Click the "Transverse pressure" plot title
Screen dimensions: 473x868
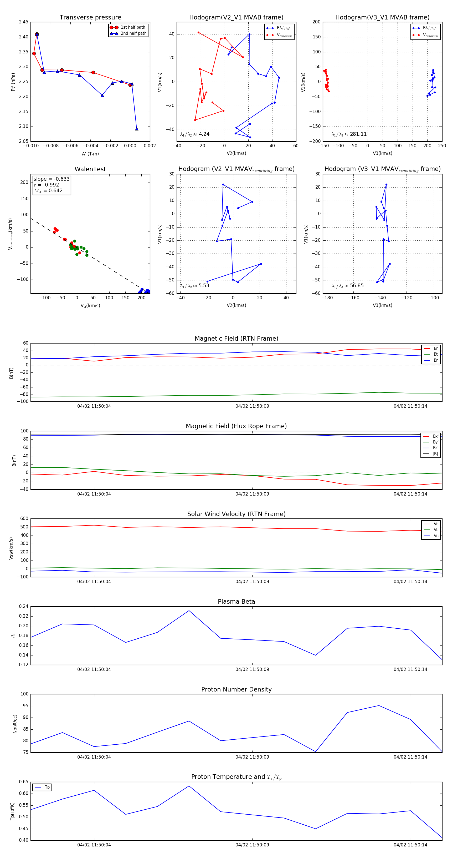(x=90, y=18)
